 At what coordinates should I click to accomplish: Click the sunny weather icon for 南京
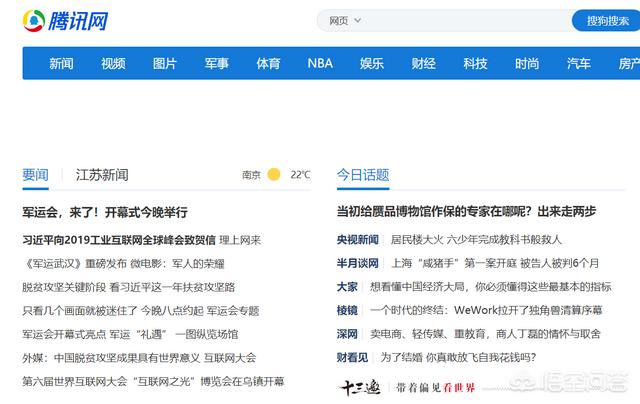tap(274, 175)
